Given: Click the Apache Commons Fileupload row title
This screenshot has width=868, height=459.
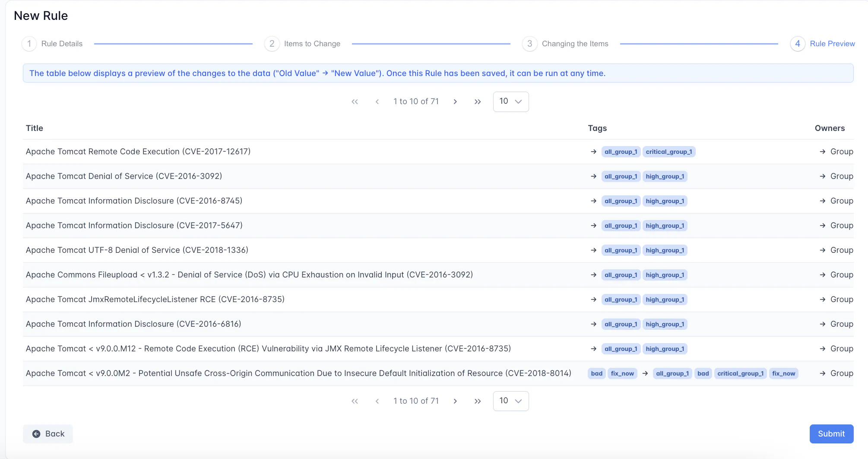Looking at the screenshot, I should tap(249, 275).
